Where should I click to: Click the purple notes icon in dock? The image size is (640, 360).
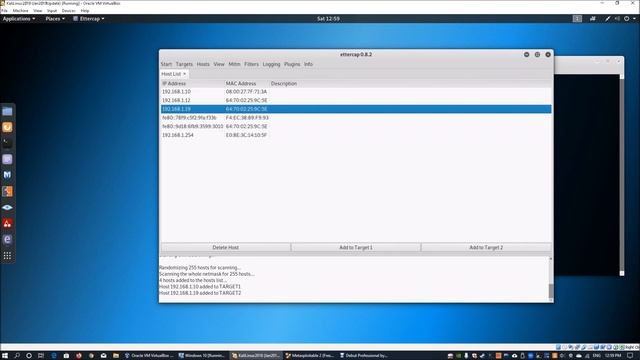(x=7, y=159)
